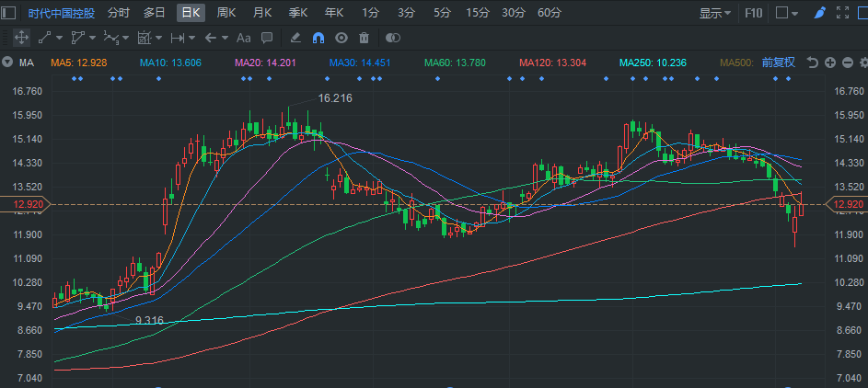The image size is (868, 388).
Task: Select the line segment drawing tool
Action: (44, 38)
